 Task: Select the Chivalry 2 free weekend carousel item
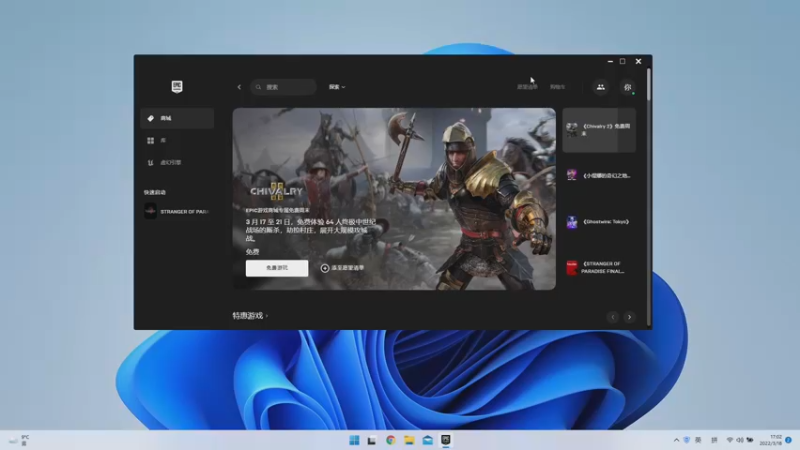point(599,130)
